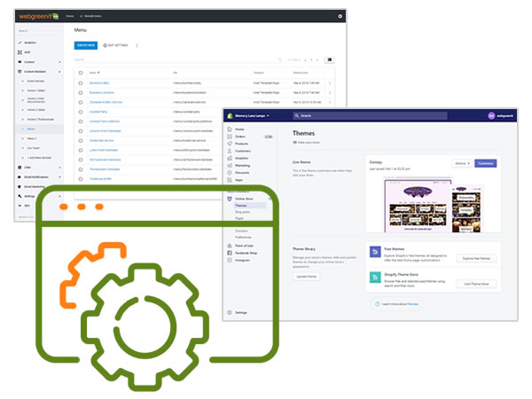Open Analytics icon in Shopify sidebar
Viewport: 532px width, 399px height.
click(230, 158)
